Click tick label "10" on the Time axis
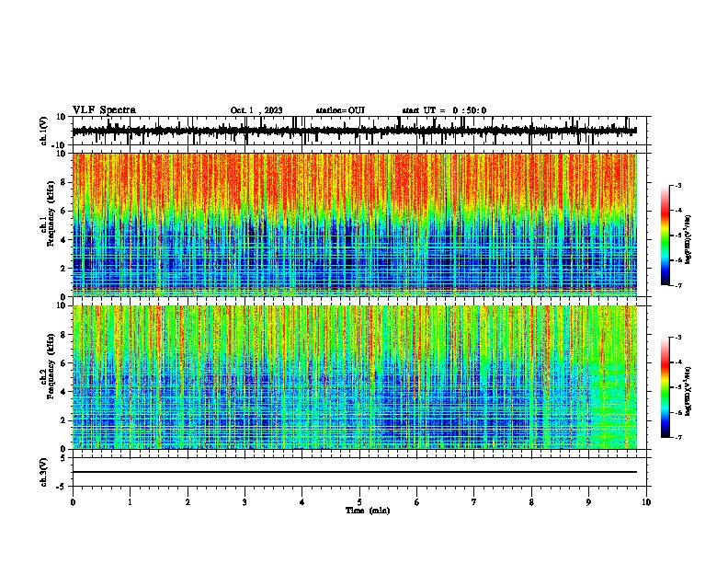The height and width of the screenshot is (563, 728). 646,502
